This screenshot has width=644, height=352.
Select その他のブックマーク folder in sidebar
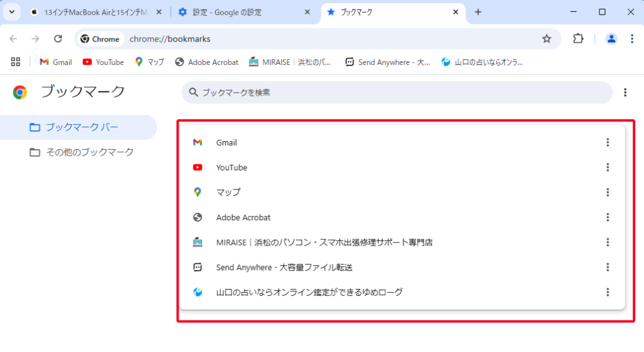click(x=79, y=152)
